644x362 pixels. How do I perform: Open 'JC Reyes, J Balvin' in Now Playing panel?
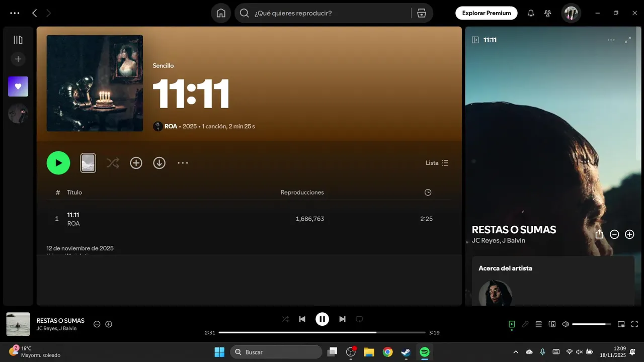pos(499,240)
